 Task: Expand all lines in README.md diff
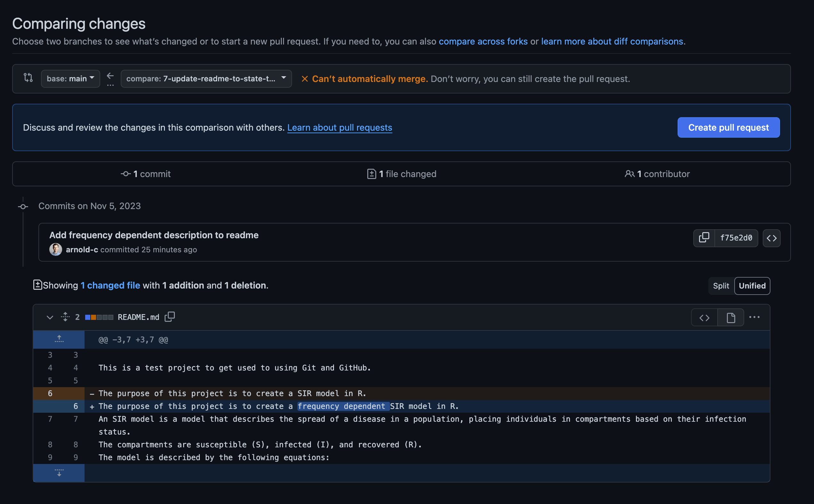[x=65, y=317]
